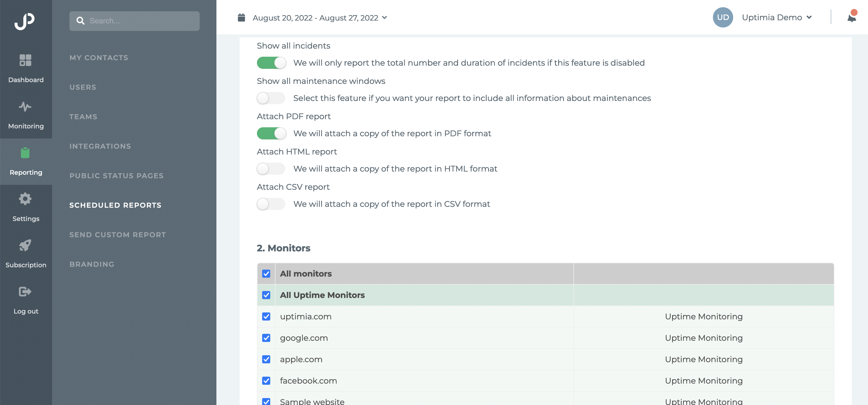This screenshot has height=405, width=868.
Task: Click the Show all incidents label
Action: click(293, 46)
